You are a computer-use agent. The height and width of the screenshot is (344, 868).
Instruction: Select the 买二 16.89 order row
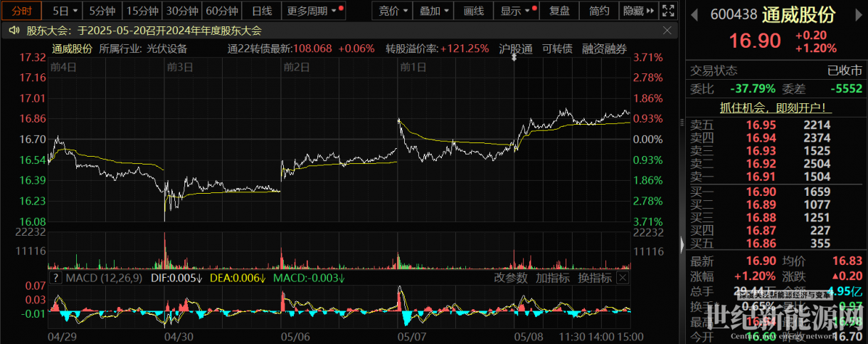click(x=776, y=204)
